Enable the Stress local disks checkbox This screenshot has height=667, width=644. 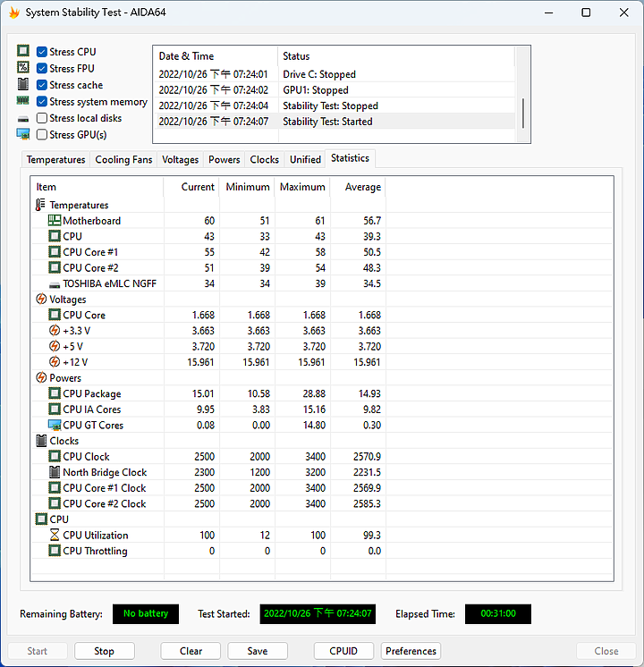42,118
